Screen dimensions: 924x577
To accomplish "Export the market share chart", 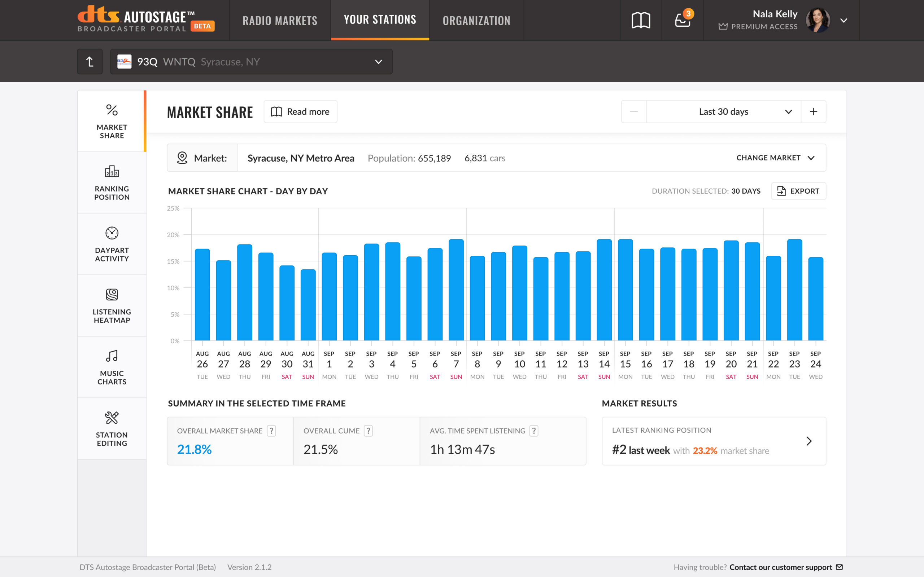I will [x=798, y=191].
